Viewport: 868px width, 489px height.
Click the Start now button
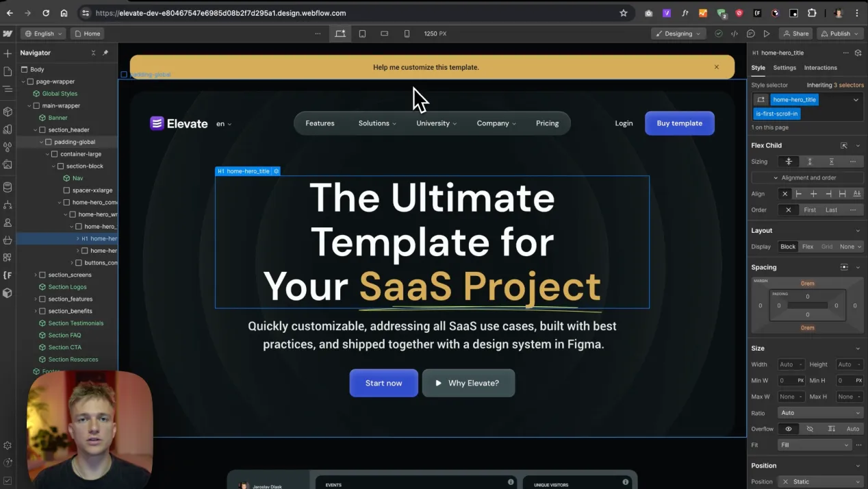(383, 383)
